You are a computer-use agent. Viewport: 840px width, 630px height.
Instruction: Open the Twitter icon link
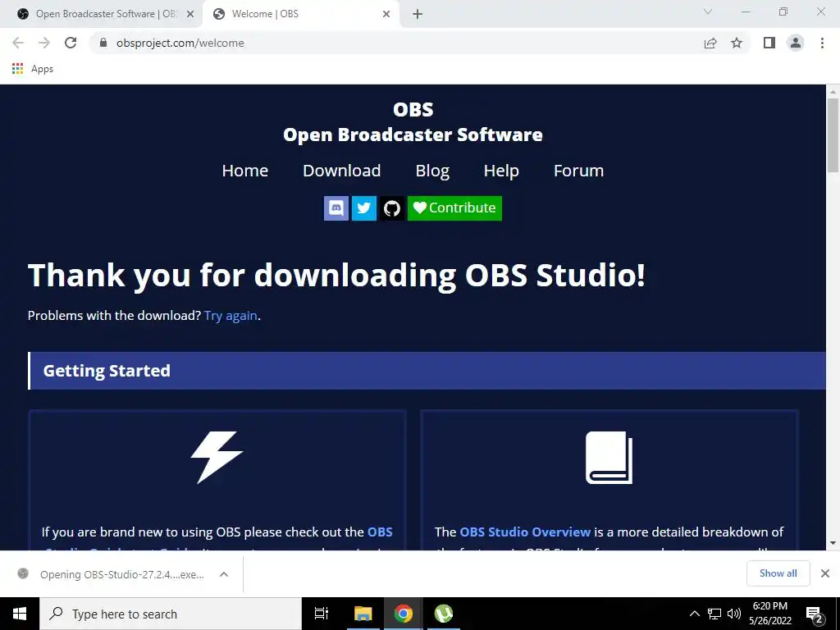click(363, 208)
